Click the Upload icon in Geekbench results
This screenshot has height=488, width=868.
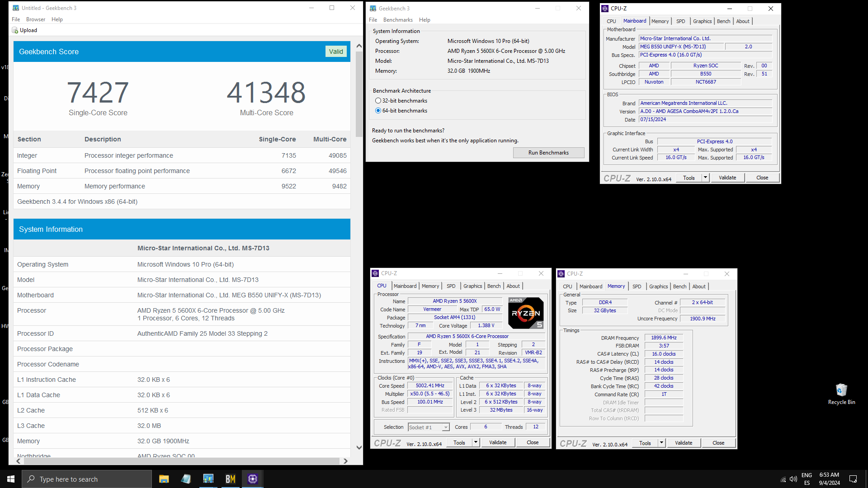(x=15, y=30)
